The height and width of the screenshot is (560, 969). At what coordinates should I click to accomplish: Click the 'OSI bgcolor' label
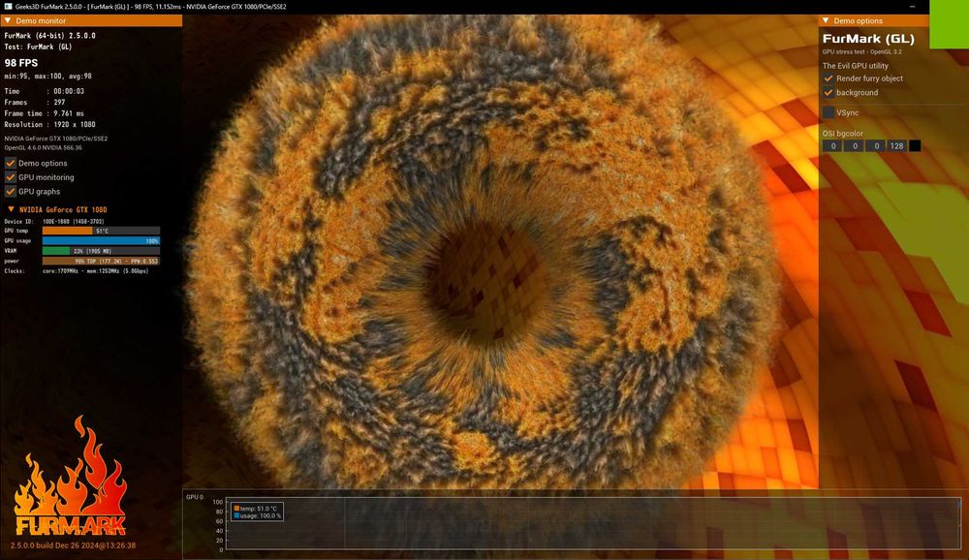[842, 134]
